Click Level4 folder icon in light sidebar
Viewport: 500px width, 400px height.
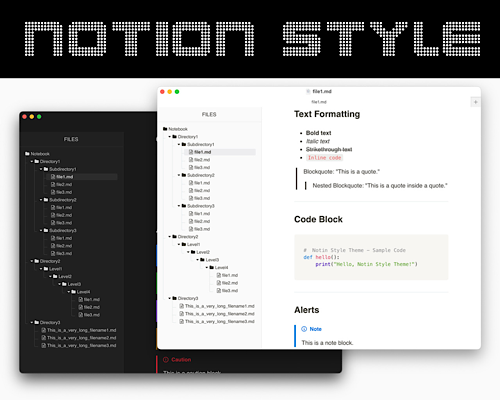click(211, 267)
